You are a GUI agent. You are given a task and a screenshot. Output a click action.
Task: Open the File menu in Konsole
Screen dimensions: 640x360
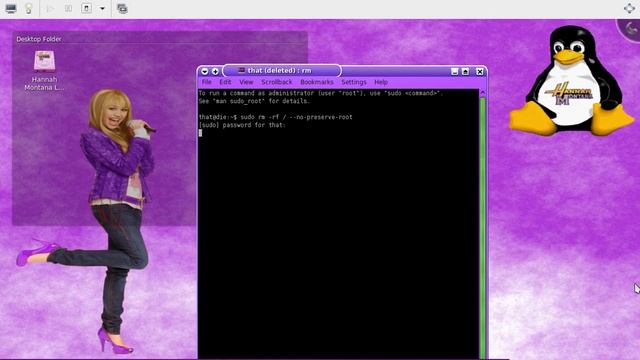click(x=207, y=82)
